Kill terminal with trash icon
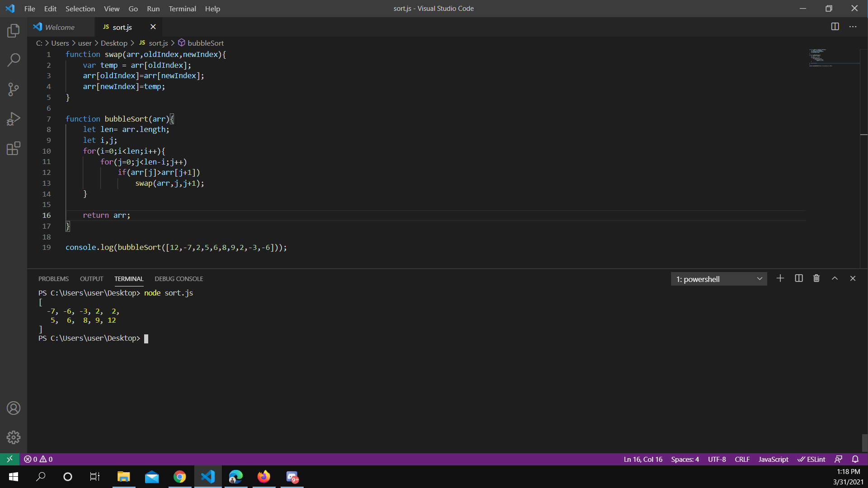 tap(816, 278)
